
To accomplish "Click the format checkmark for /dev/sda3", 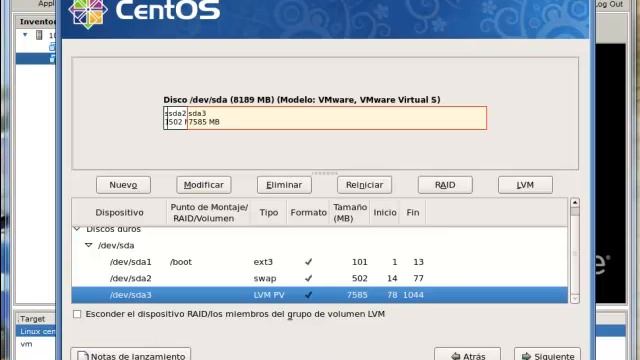I will click(308, 295).
